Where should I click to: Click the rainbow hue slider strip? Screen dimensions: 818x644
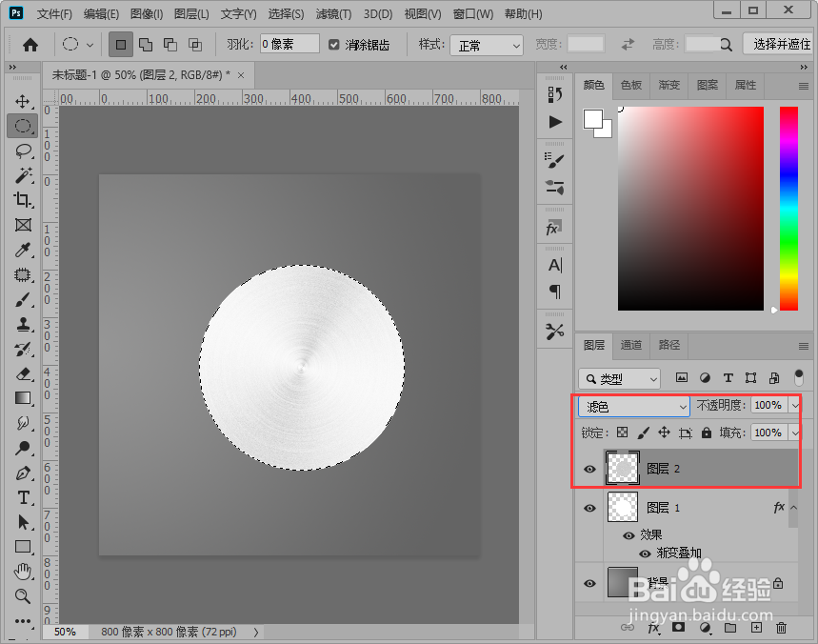coord(788,209)
